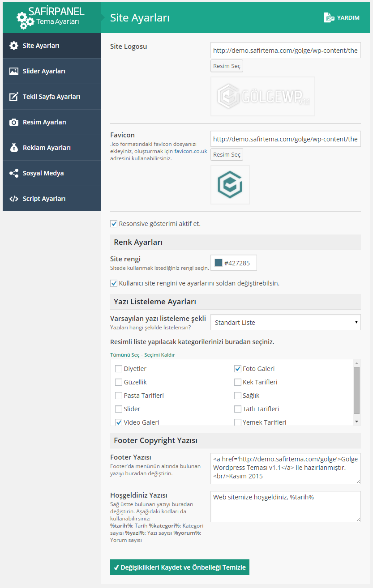This screenshot has width=373, height=588.
Task: Click into the Hoşgeldiniz Yazısı text area
Action: pyautogui.click(x=285, y=506)
